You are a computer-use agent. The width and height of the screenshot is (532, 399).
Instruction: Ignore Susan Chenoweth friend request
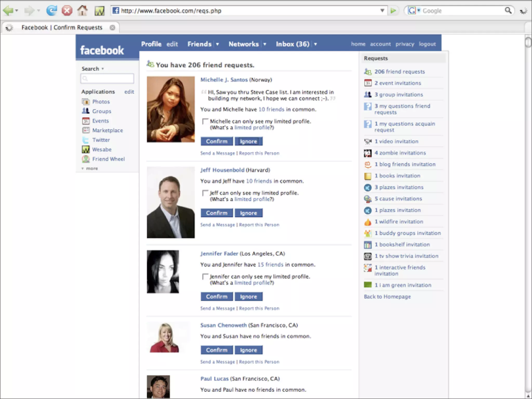coord(249,350)
